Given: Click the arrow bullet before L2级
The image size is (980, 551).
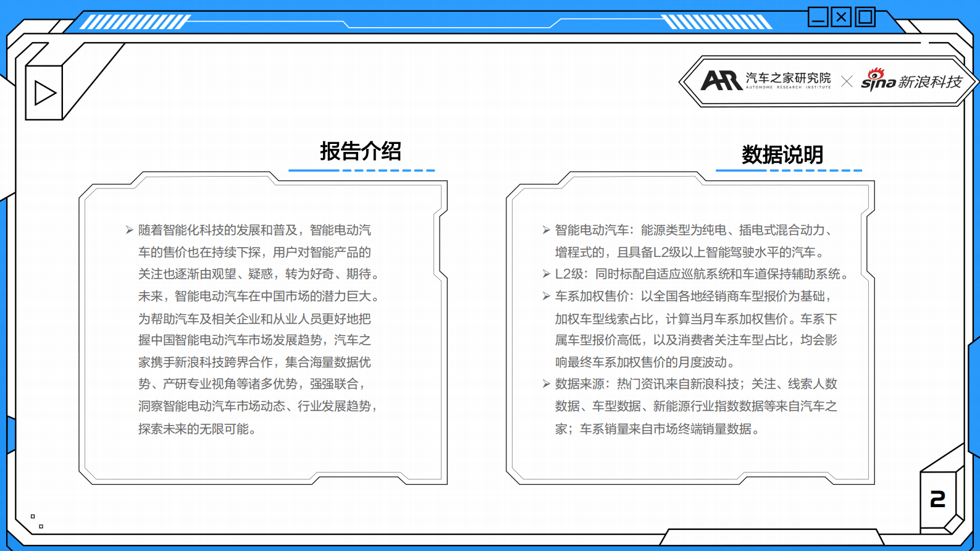Looking at the screenshot, I should 546,274.
